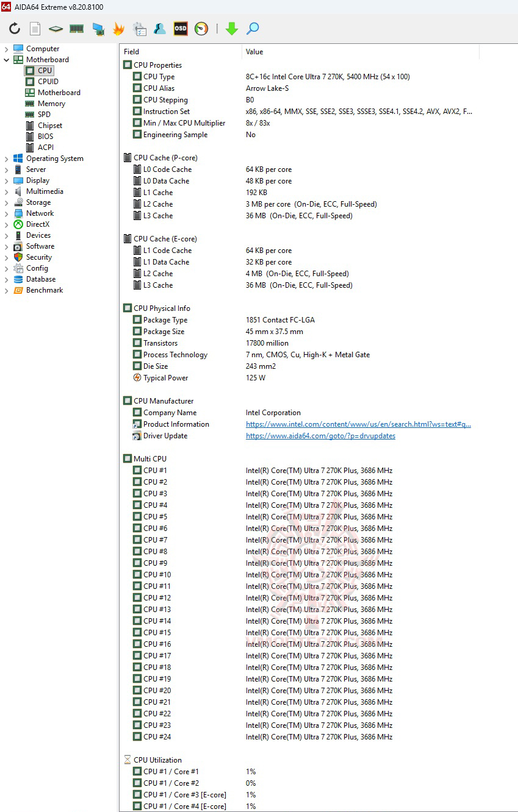
Task: Click the Refresh toolbar icon
Action: [15, 29]
